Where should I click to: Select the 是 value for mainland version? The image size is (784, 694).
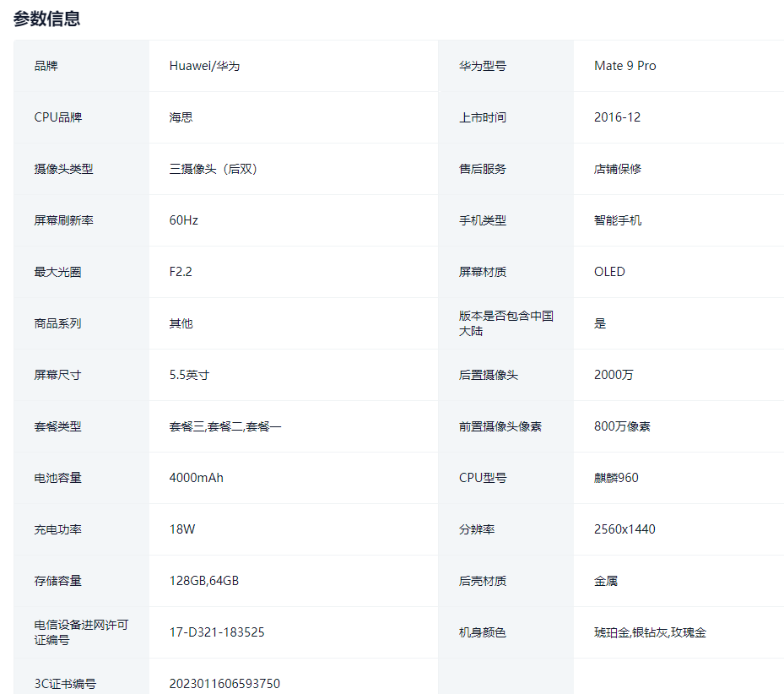coord(600,323)
